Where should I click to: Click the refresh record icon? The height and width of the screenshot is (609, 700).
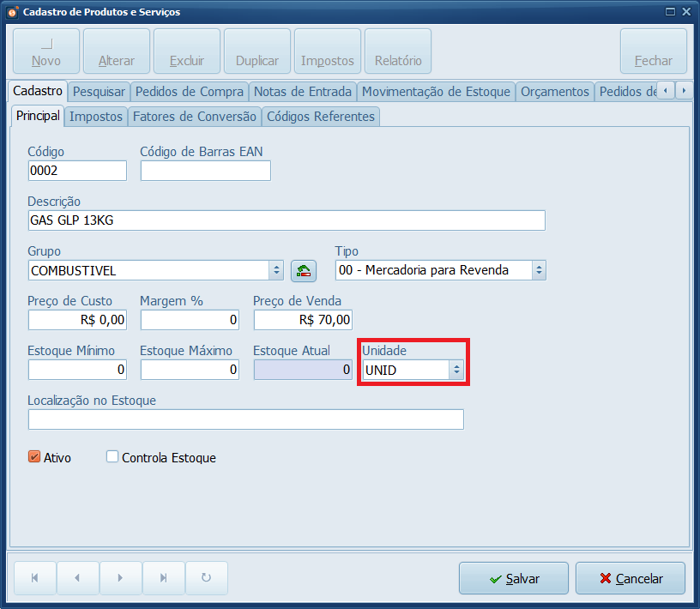tap(206, 578)
